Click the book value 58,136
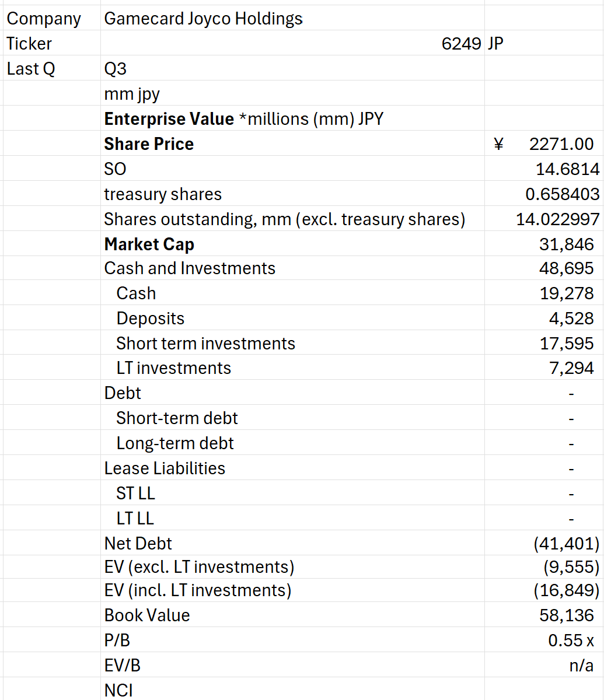 pyautogui.click(x=567, y=615)
